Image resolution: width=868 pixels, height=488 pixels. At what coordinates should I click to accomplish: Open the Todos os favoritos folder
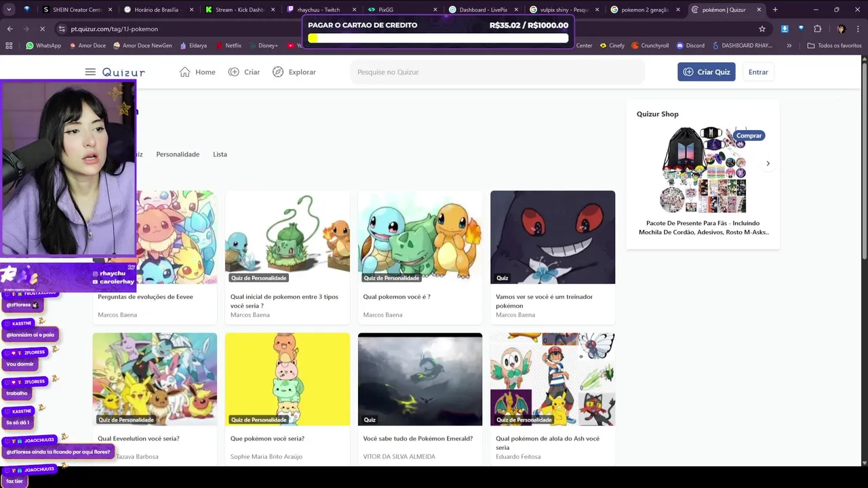[x=834, y=45]
